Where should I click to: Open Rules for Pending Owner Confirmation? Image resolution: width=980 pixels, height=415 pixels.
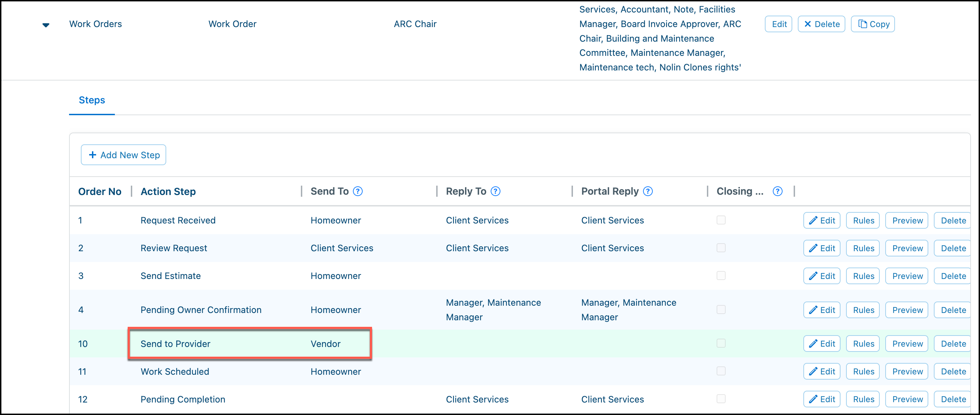863,310
